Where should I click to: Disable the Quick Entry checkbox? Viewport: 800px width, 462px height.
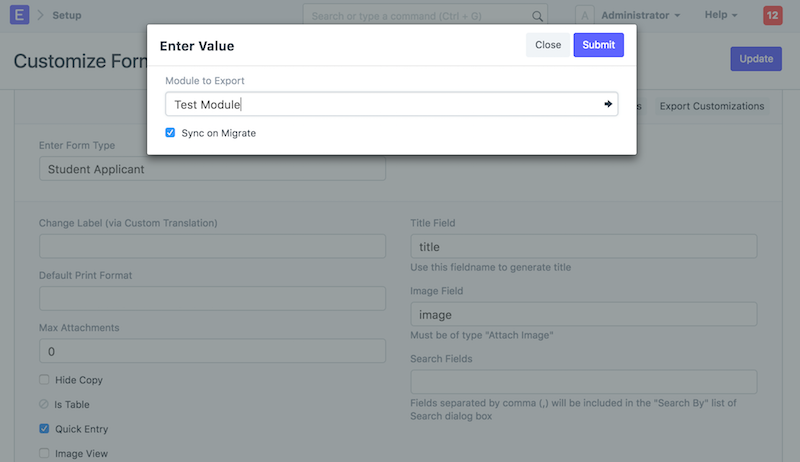click(44, 429)
